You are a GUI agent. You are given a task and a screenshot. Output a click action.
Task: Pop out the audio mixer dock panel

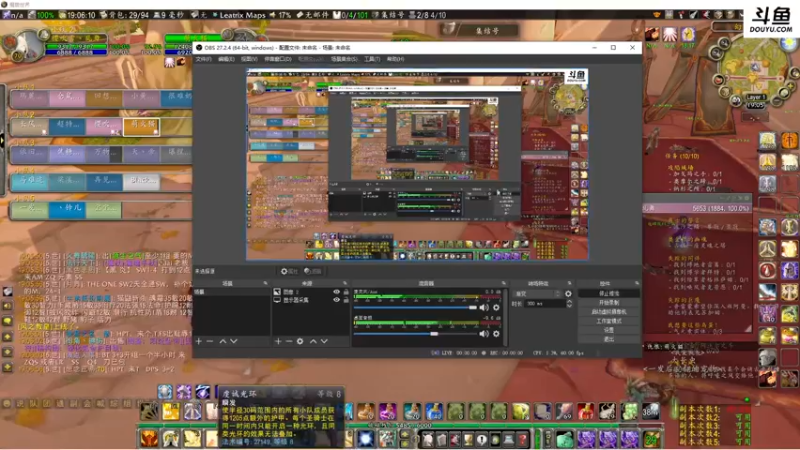[x=504, y=283]
